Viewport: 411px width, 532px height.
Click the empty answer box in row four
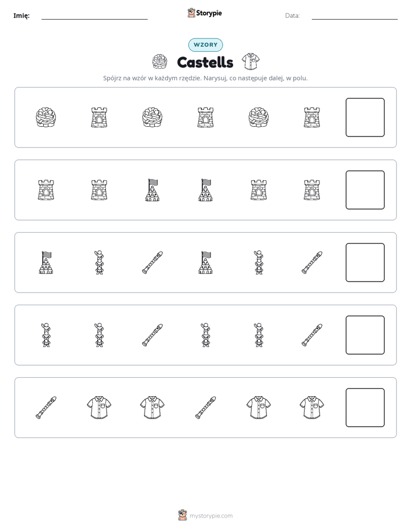[365, 335]
